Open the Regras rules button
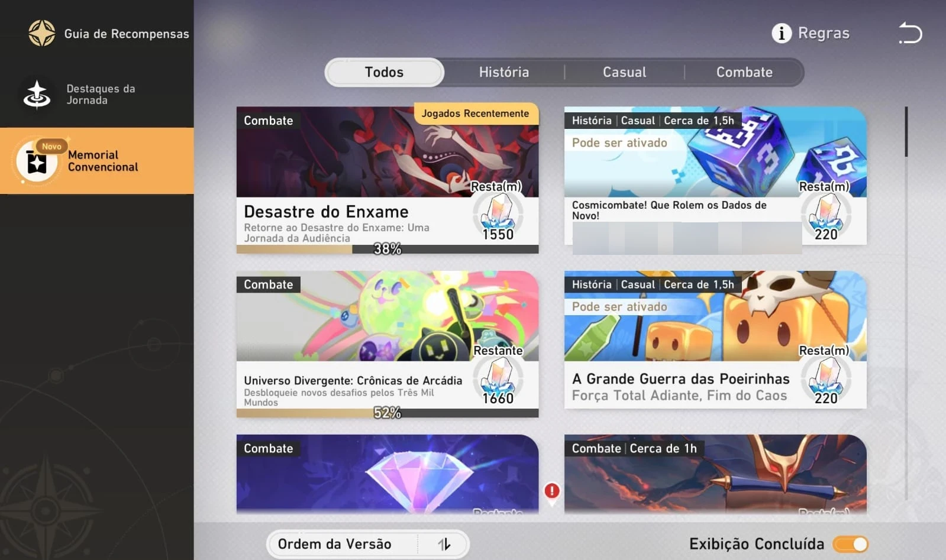The height and width of the screenshot is (560, 946). pos(811,33)
